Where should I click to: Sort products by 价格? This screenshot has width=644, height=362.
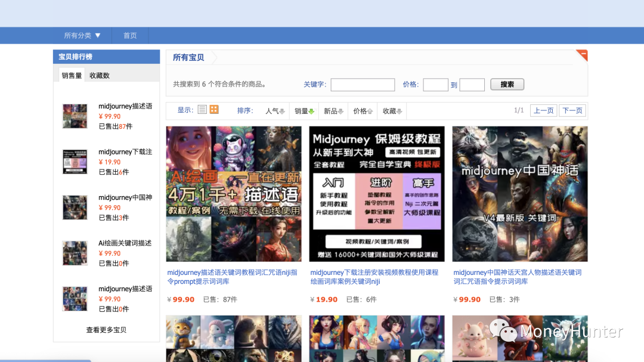[363, 111]
